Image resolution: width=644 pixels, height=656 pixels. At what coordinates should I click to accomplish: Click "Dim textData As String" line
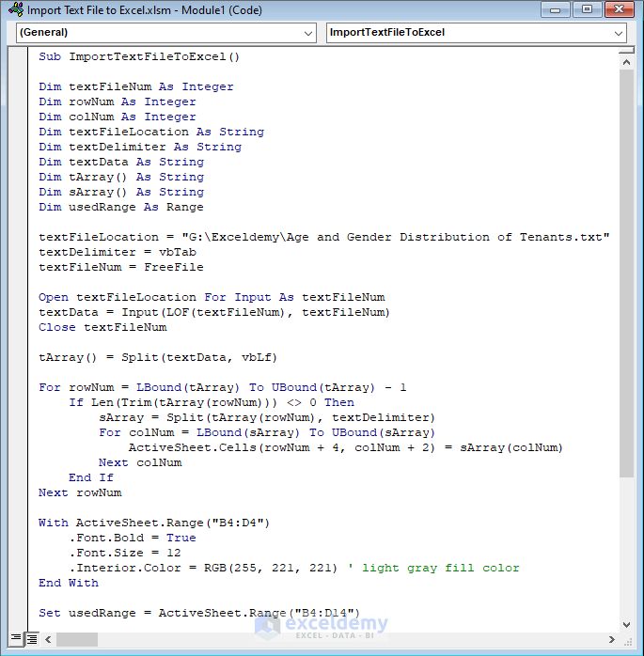tap(121, 162)
